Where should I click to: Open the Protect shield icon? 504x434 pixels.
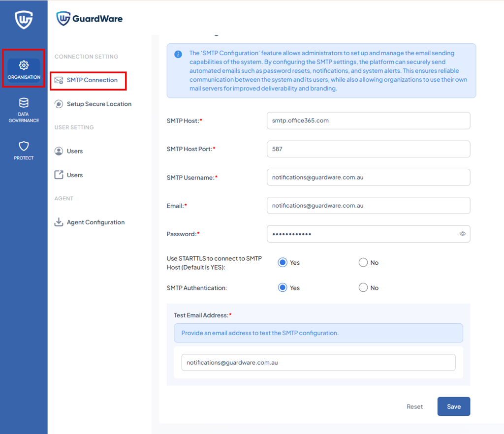[24, 146]
